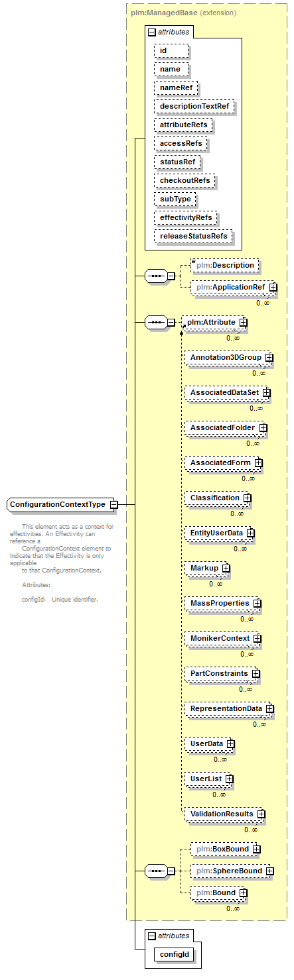The height and width of the screenshot is (980, 294).
Task: Expand the PartConstraints element
Action: (256, 674)
